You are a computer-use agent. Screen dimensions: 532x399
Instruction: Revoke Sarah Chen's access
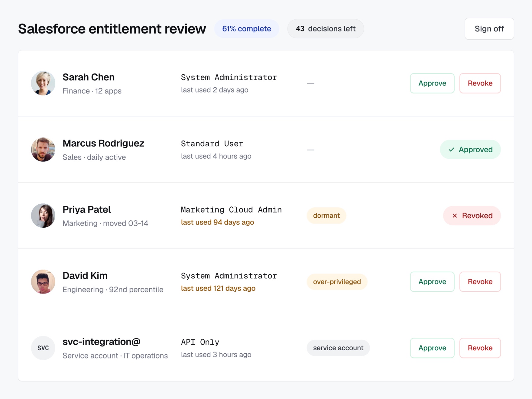[480, 83]
